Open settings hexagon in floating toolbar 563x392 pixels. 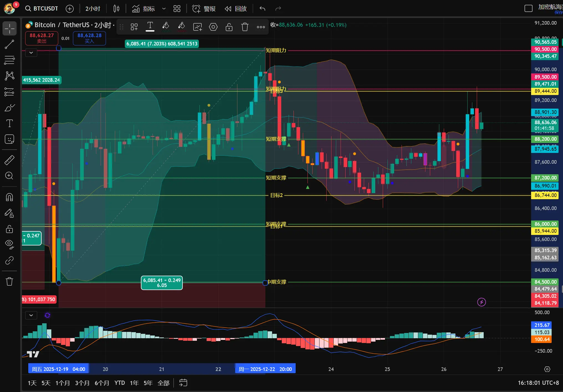[x=213, y=27]
